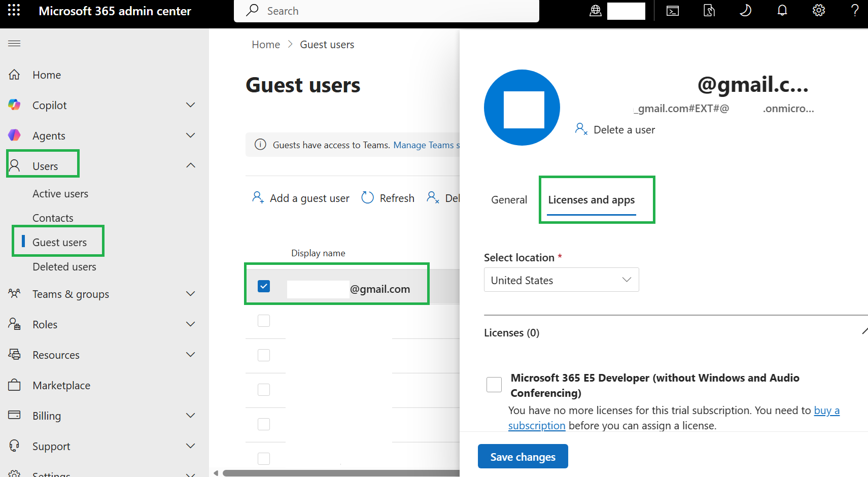Switch to the General tab
This screenshot has width=868, height=477.
[x=509, y=200]
